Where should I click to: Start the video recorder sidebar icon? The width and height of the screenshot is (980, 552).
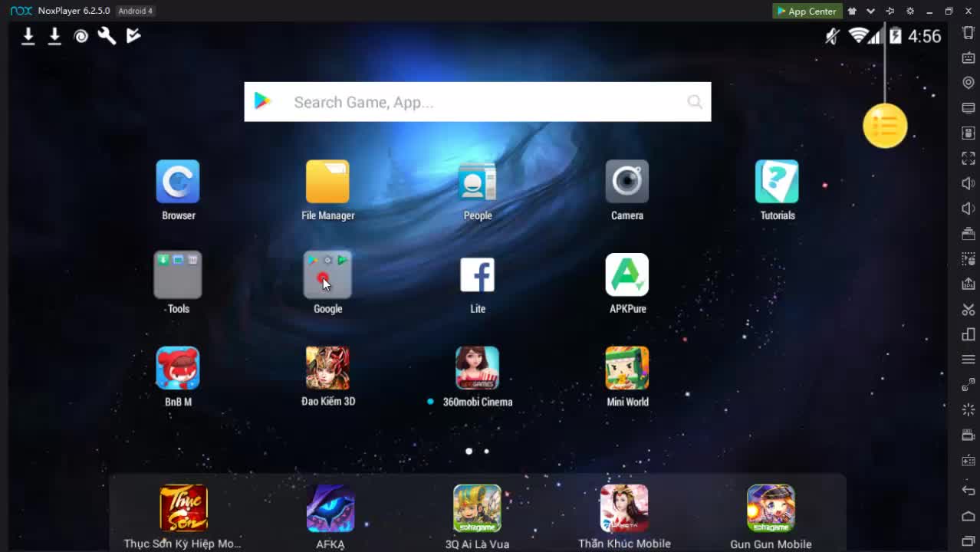coord(968,435)
